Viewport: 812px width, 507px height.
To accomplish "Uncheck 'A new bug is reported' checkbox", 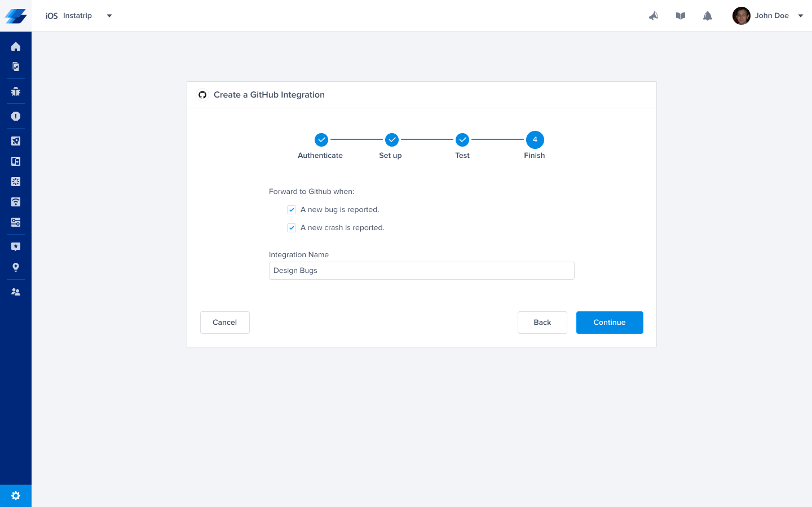I will click(x=292, y=210).
